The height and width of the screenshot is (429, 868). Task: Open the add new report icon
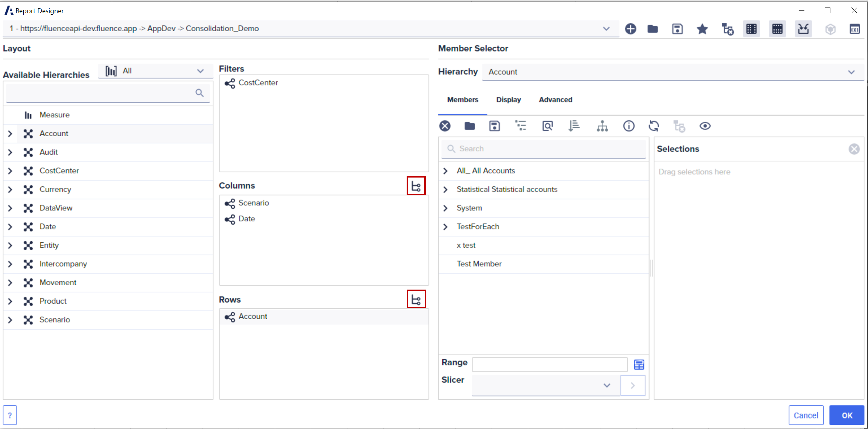(x=631, y=29)
